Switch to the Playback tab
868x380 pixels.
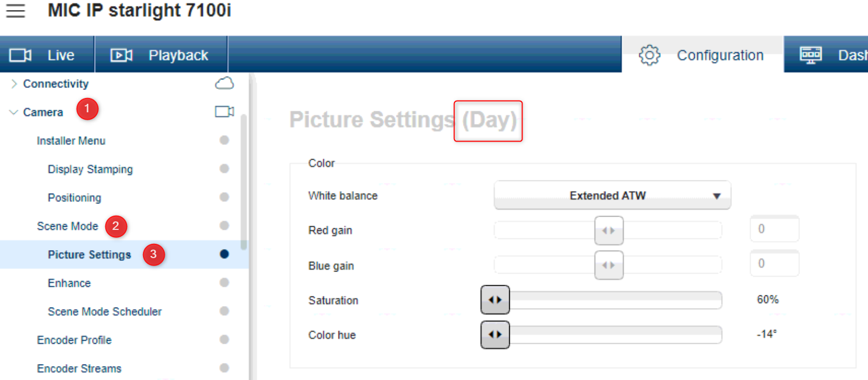[178, 55]
